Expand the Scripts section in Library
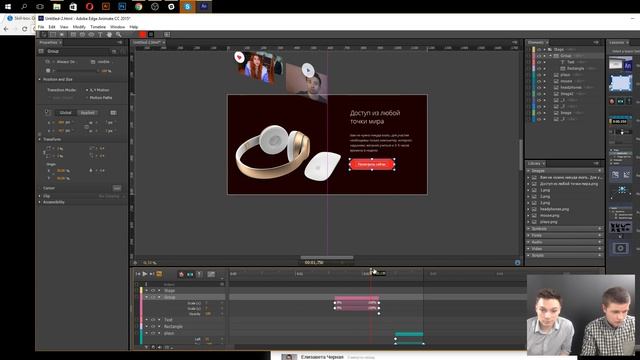Viewport: 640px width, 360px height. click(x=529, y=255)
